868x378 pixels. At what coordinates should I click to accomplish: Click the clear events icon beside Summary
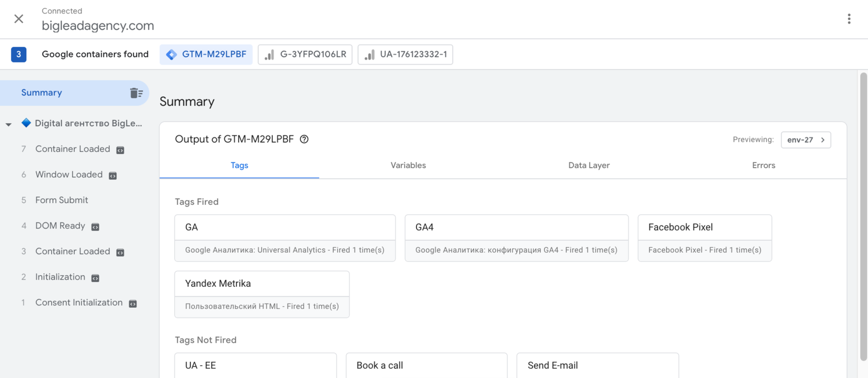(136, 93)
